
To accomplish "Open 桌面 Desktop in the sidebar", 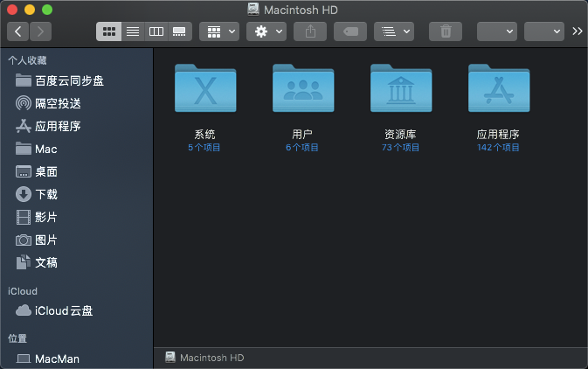I will coord(77,172).
